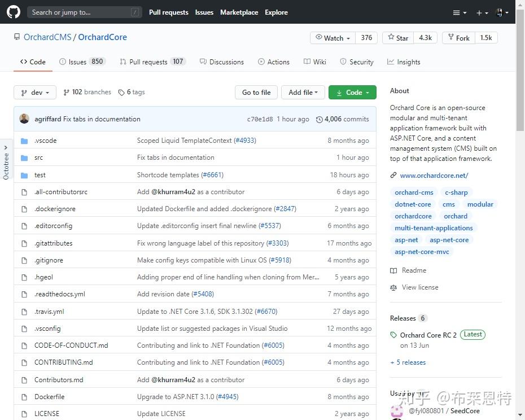
Task: Open Pull requests in top navigation
Action: coord(168,12)
